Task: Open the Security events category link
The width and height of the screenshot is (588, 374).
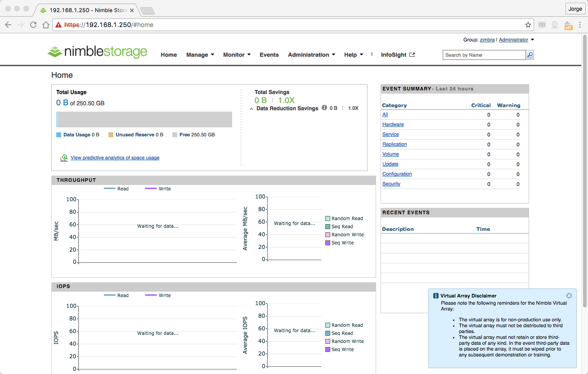Action: click(x=391, y=184)
